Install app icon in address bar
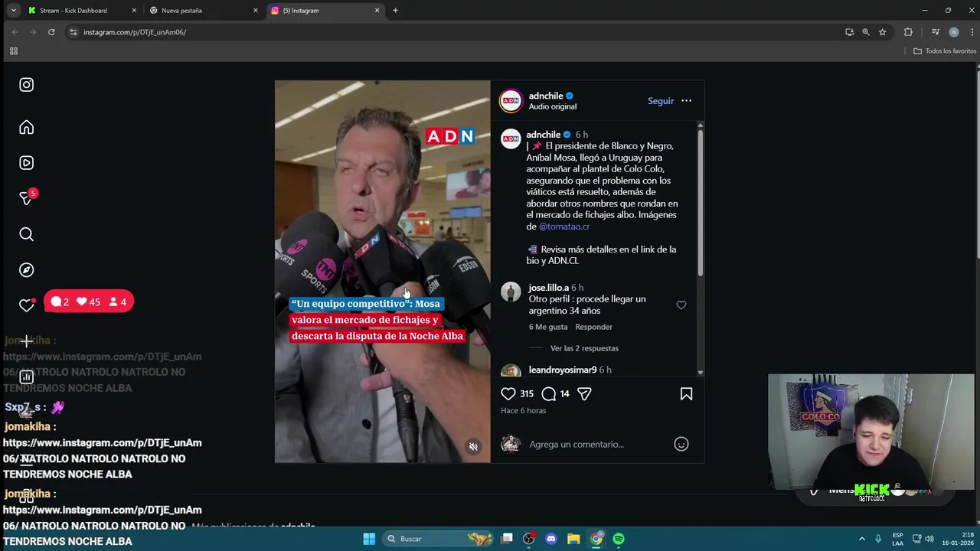The height and width of the screenshot is (551, 980). [849, 32]
